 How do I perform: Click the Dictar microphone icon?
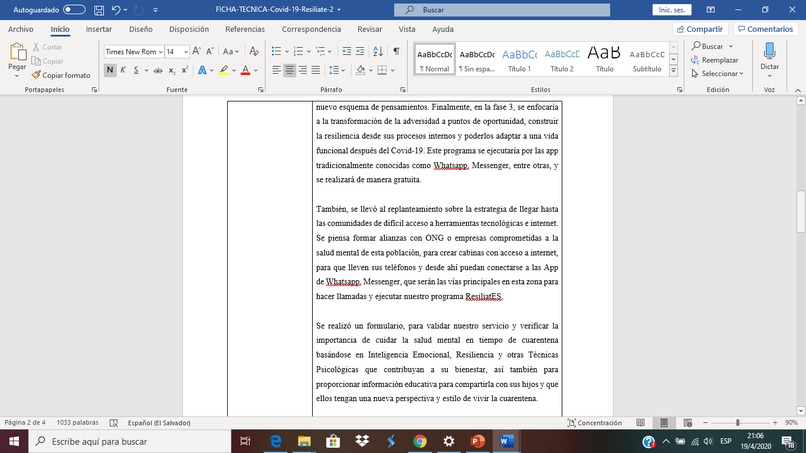[x=770, y=52]
